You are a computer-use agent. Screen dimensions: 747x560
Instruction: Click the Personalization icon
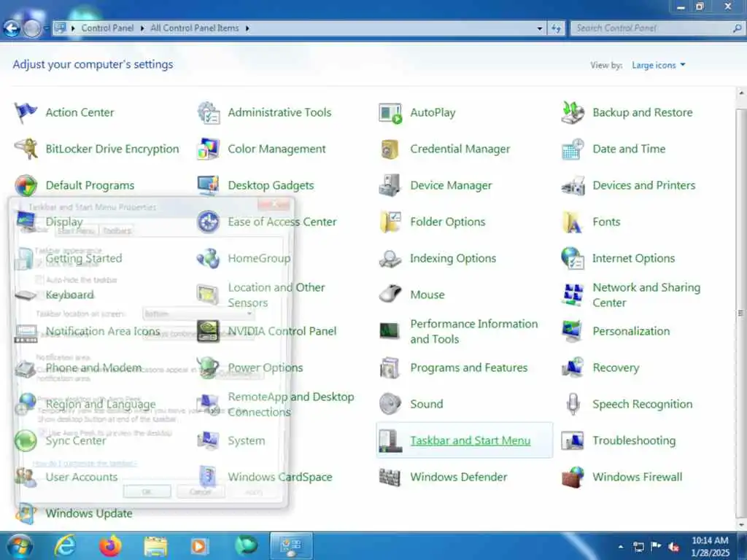coord(573,331)
